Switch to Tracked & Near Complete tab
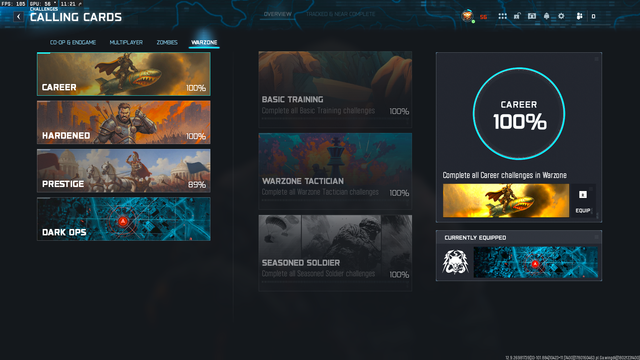 (340, 14)
